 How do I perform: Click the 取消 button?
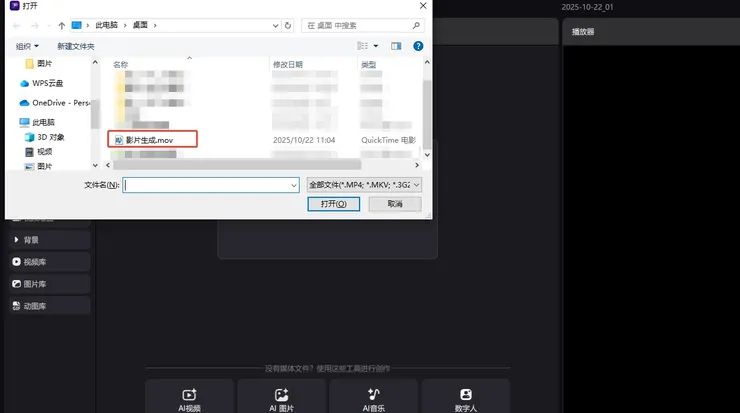coord(395,204)
